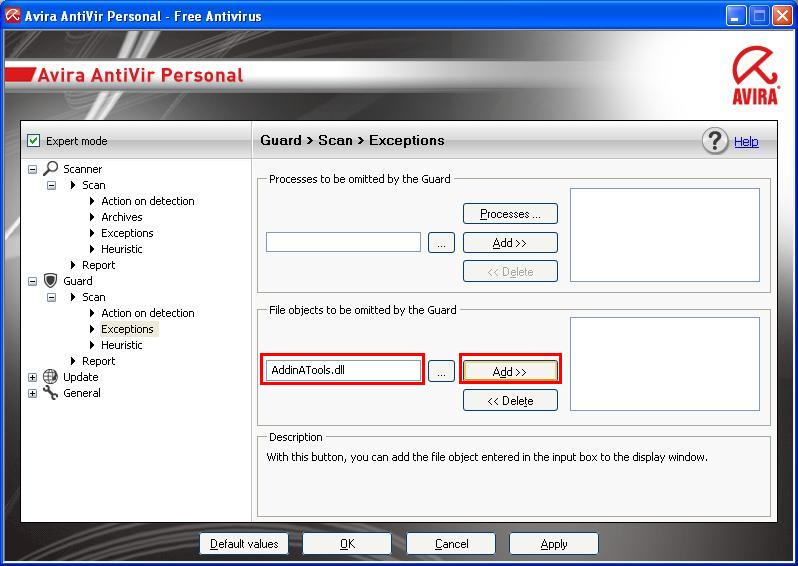Click the question mark help icon
The width and height of the screenshot is (798, 566).
715,141
